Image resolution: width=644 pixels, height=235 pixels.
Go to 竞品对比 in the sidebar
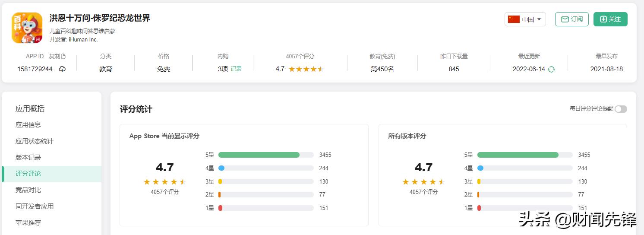(28, 190)
